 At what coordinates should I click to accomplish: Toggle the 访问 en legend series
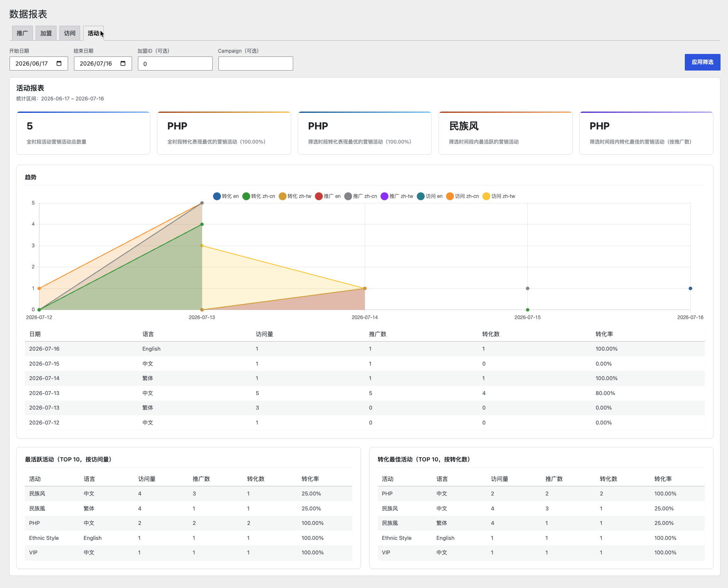430,196
